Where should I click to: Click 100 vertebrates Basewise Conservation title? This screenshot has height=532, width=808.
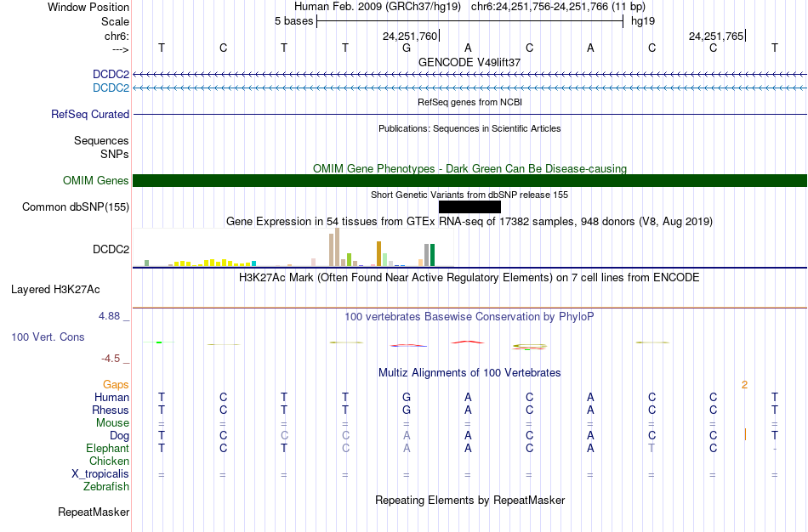point(469,317)
